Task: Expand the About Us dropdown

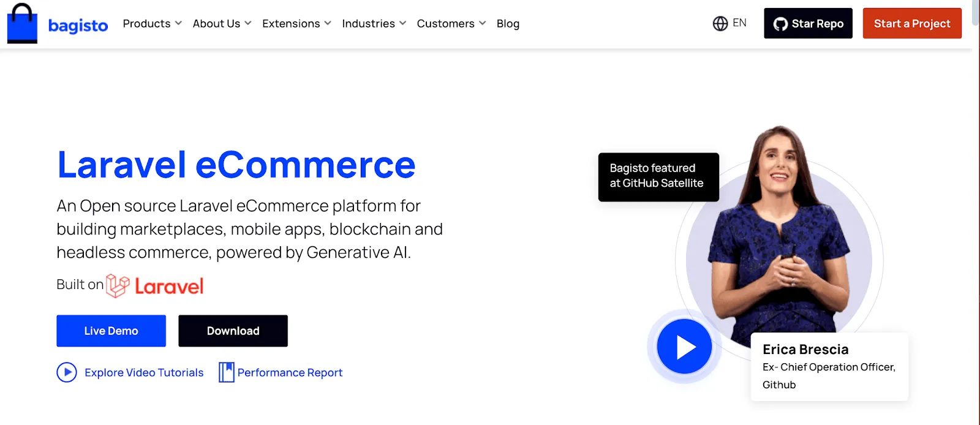Action: pos(222,23)
